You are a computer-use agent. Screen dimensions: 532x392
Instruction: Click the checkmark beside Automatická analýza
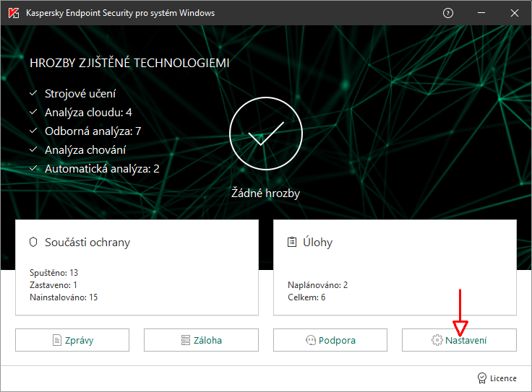click(33, 168)
